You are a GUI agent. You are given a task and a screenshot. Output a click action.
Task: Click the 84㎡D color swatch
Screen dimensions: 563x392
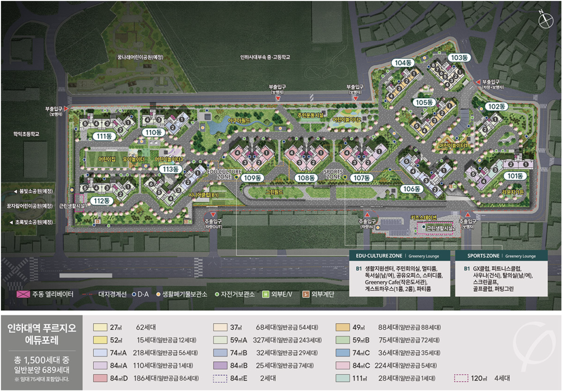pyautogui.click(x=100, y=378)
